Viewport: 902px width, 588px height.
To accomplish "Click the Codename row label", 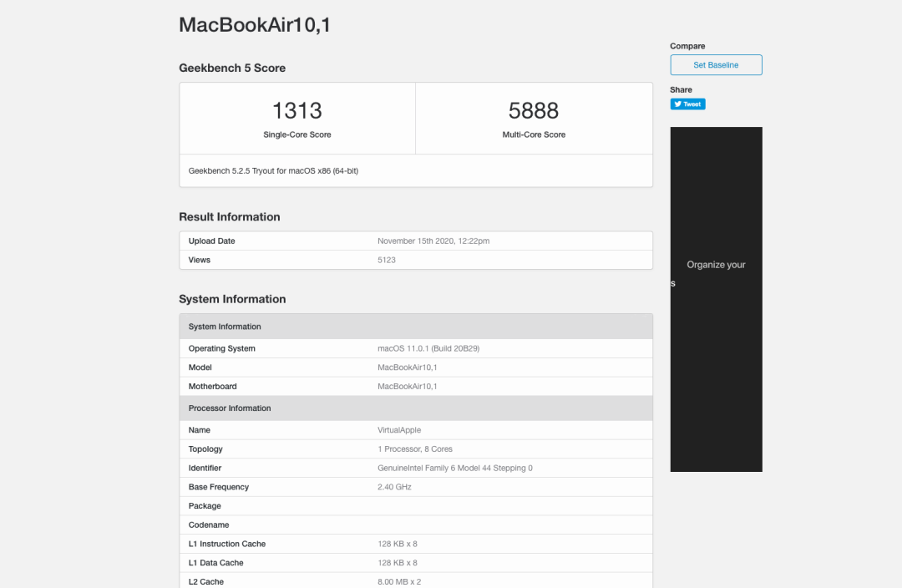I will point(209,525).
